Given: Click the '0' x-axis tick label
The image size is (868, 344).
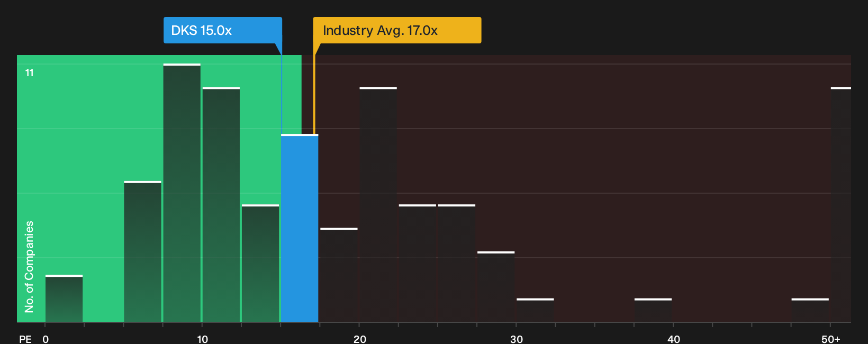Looking at the screenshot, I should coord(46,339).
